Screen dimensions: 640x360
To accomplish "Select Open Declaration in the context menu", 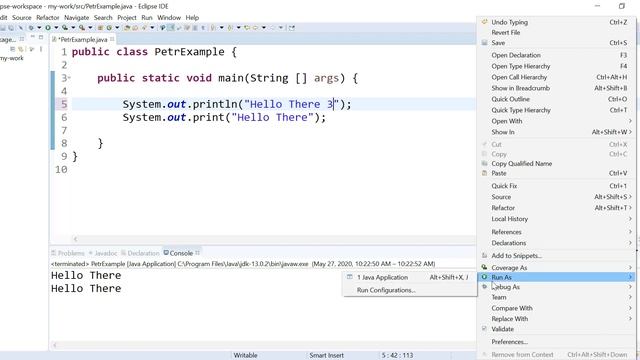I will pyautogui.click(x=555, y=55).
